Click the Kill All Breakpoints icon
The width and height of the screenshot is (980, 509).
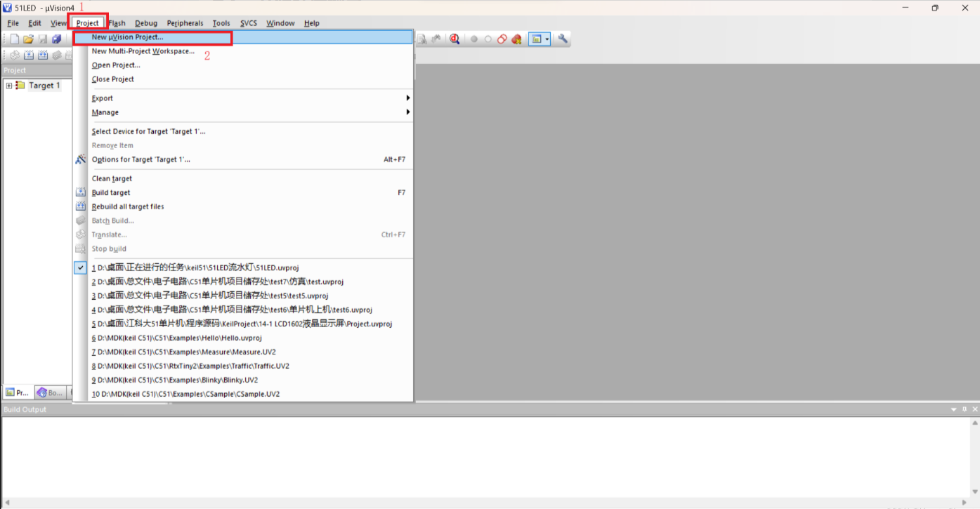click(517, 39)
